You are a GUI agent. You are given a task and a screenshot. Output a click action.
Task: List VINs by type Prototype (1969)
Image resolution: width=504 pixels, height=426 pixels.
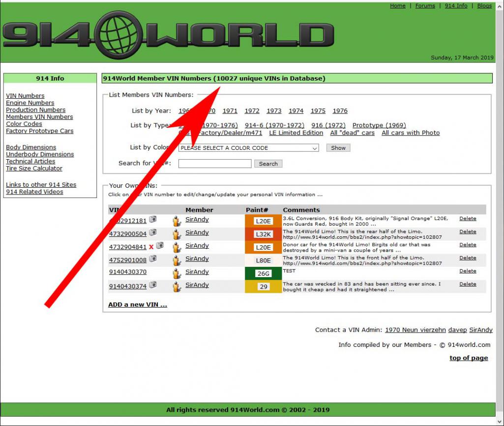(x=379, y=125)
